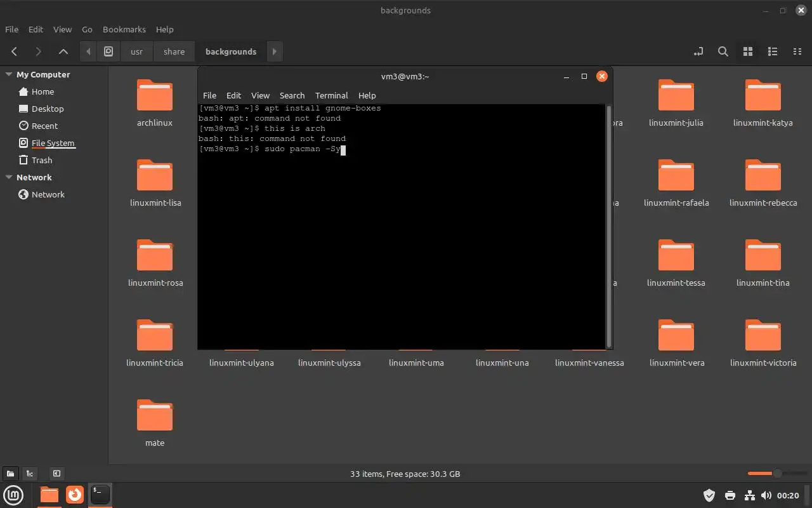Show places in the sidebar

[x=11, y=473]
